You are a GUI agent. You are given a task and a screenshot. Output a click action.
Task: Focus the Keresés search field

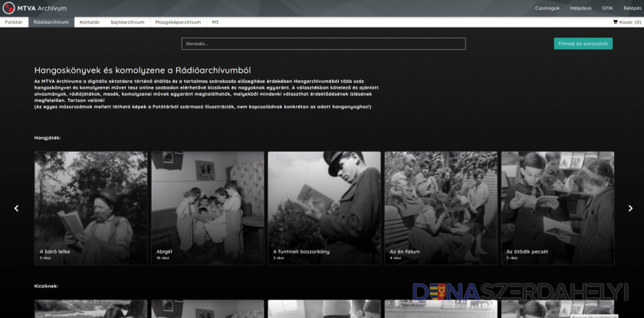pyautogui.click(x=324, y=44)
